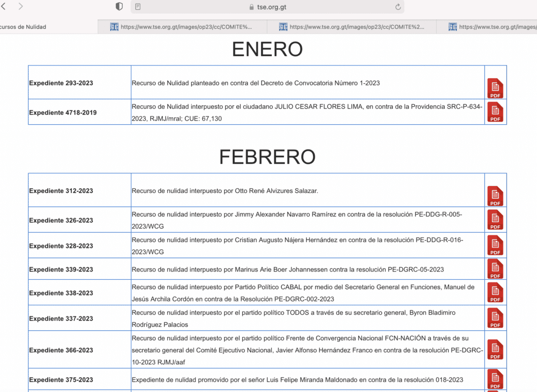
Task: Click the browser forward arrow
Action: [x=20, y=7]
